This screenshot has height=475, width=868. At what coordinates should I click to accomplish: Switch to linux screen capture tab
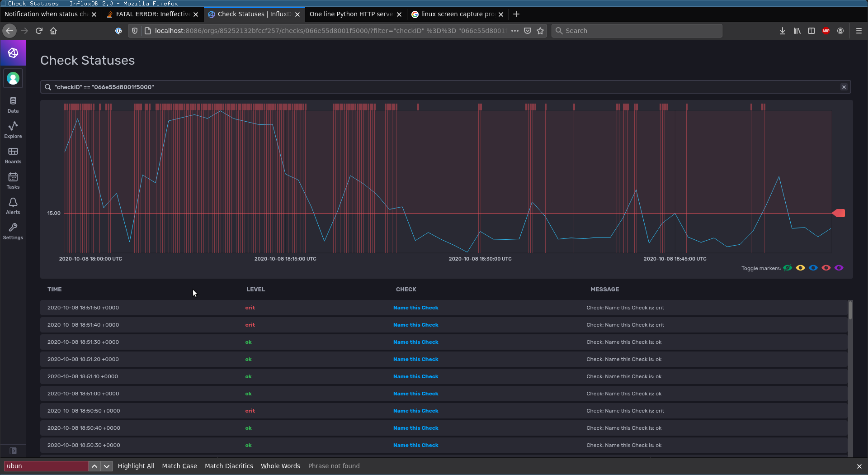(x=457, y=14)
